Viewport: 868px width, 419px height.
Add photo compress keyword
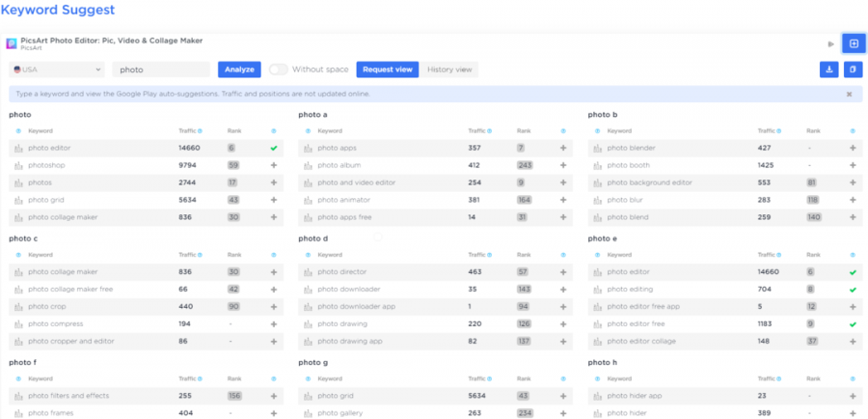[x=274, y=324]
